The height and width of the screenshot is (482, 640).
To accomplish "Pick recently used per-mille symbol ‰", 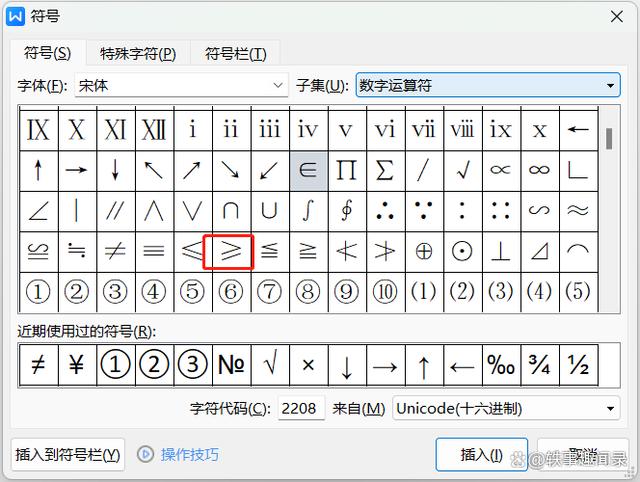I will [501, 364].
